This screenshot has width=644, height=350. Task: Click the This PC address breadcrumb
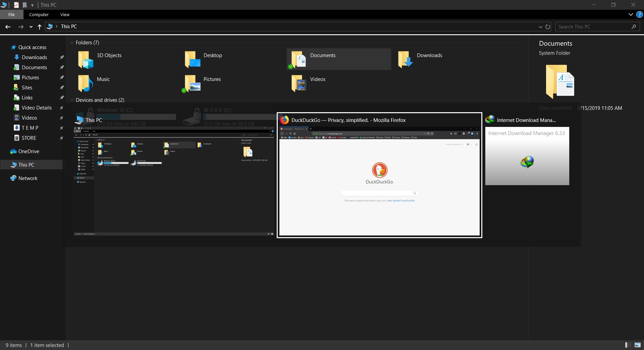[x=69, y=27]
